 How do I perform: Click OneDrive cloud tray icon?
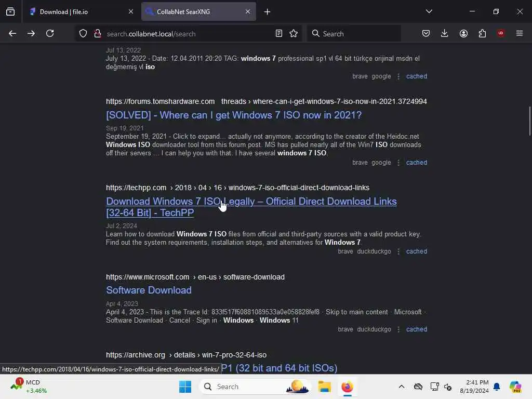(x=418, y=387)
